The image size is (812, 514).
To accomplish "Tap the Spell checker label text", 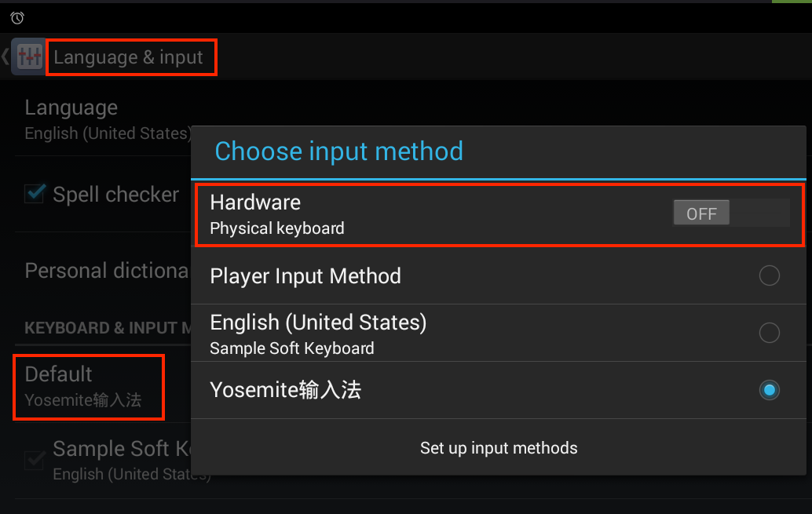I will [116, 195].
